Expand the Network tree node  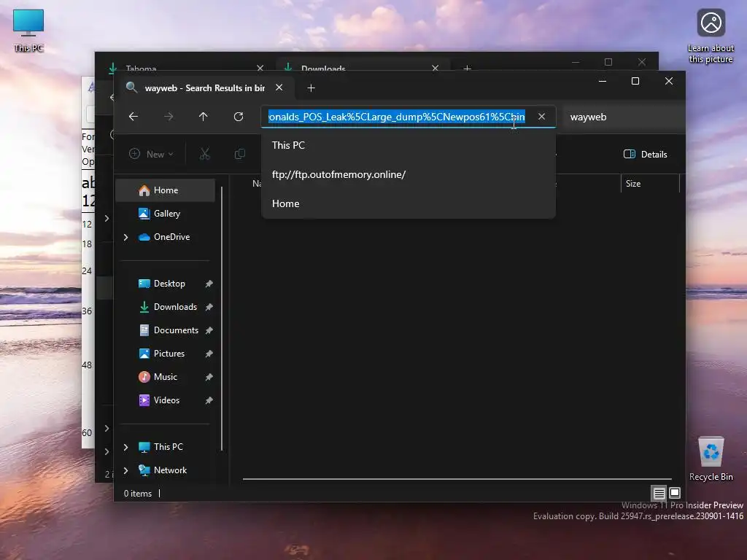click(x=125, y=470)
